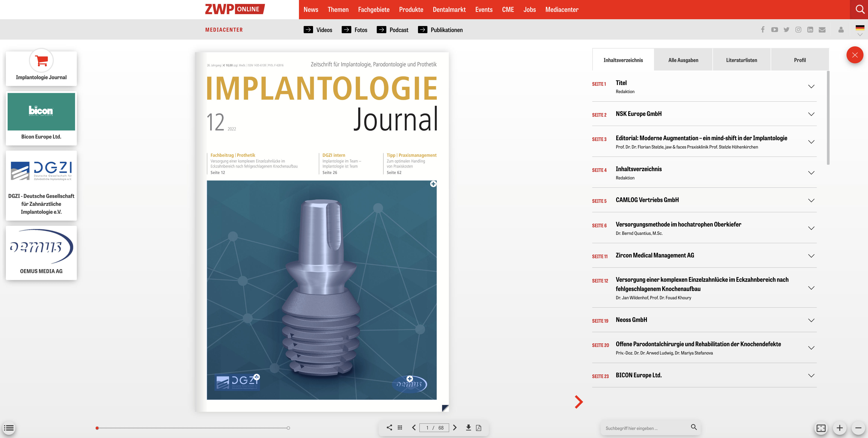Share this publication via share icon

[x=389, y=428]
